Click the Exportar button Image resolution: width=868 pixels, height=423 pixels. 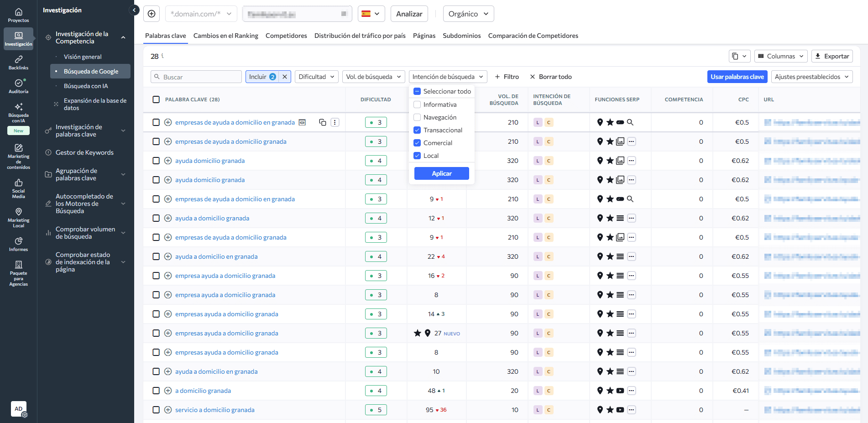coord(832,56)
